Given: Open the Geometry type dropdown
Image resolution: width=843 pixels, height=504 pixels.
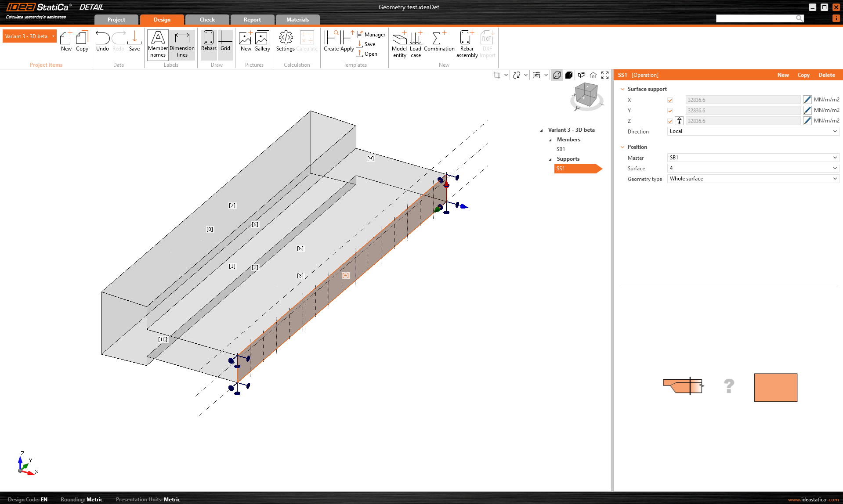Looking at the screenshot, I should coord(753,179).
